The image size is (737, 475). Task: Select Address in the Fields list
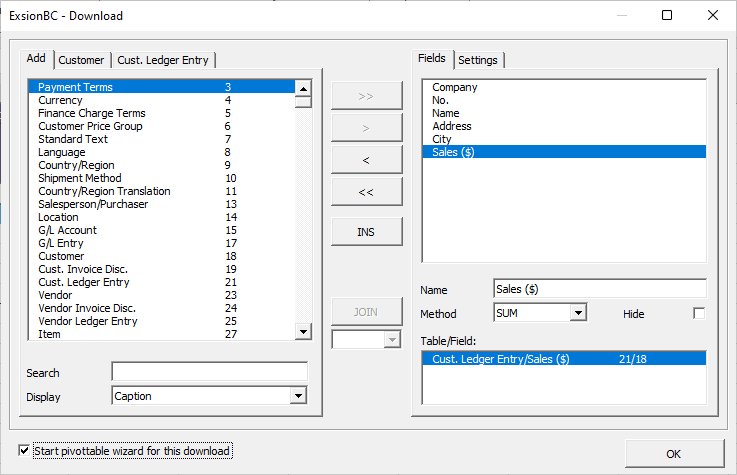[x=564, y=126]
